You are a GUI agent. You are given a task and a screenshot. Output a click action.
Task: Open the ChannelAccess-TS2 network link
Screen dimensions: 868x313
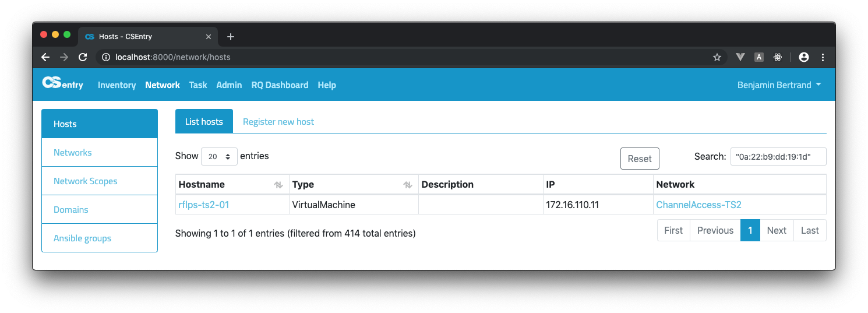click(698, 205)
